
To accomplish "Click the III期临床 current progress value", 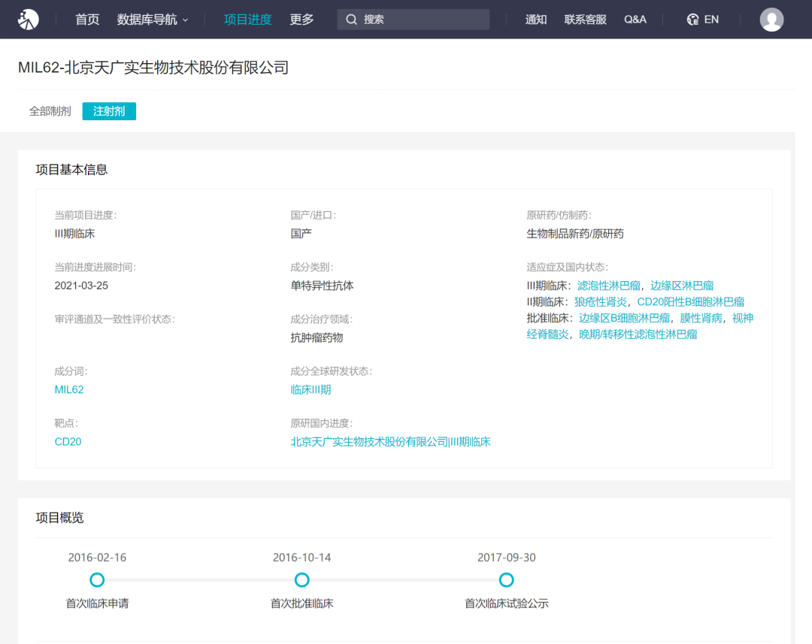I will pos(74,234).
